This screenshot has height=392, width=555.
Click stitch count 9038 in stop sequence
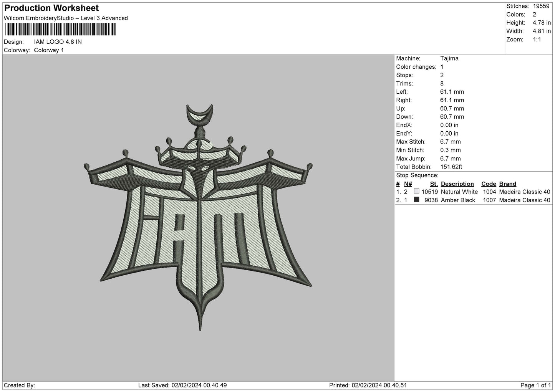pyautogui.click(x=431, y=200)
